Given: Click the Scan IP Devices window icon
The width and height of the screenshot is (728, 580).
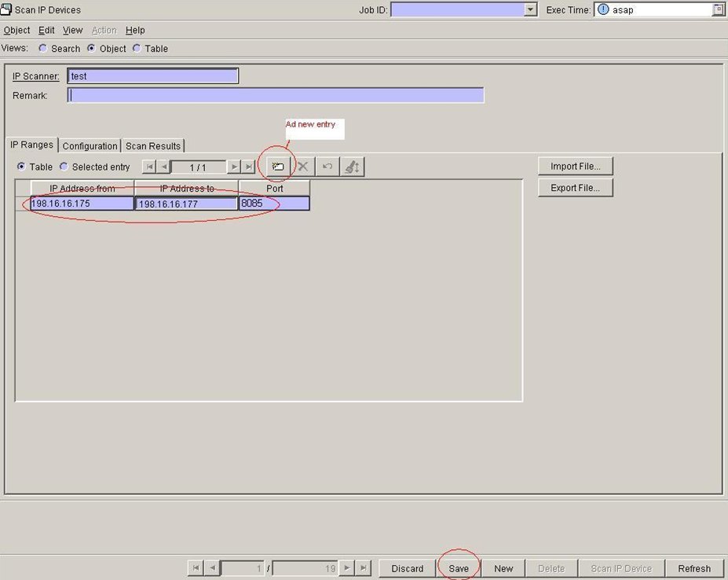Looking at the screenshot, I should [6, 9].
